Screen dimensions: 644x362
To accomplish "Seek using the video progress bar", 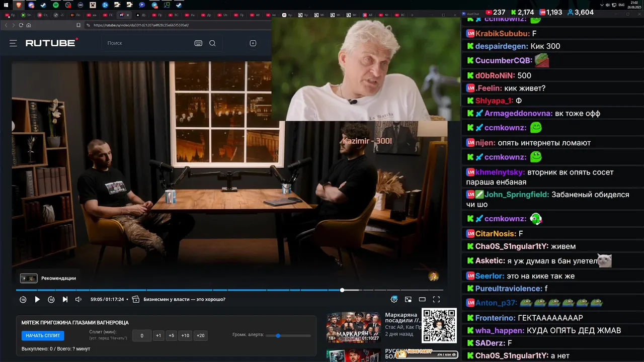I will pyautogui.click(x=229, y=290).
